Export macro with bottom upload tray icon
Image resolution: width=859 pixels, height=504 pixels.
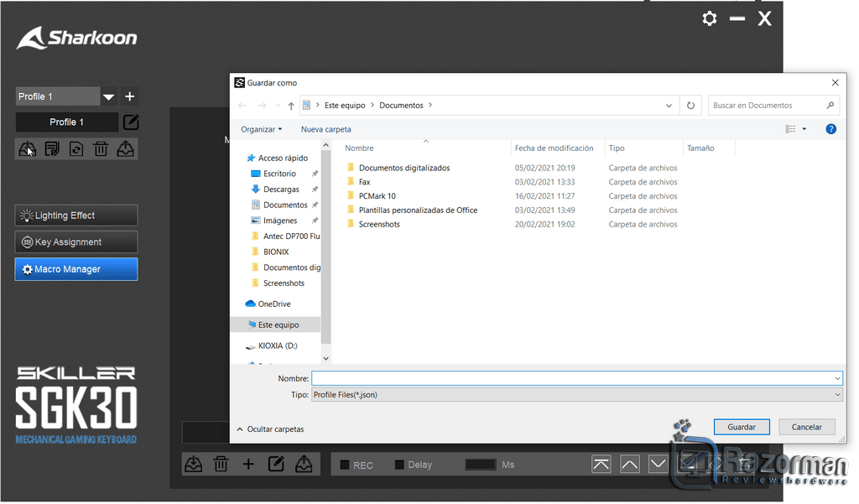click(x=304, y=465)
